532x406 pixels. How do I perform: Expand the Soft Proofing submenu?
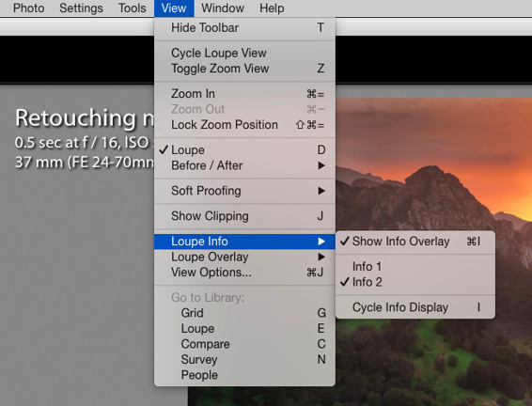click(x=244, y=191)
